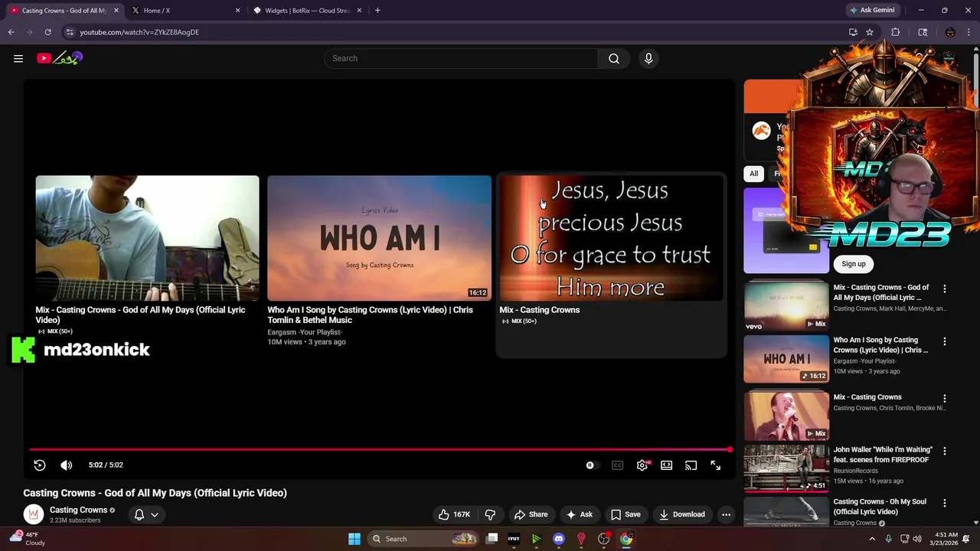
Task: Open Casting Crowns - Oh My Soul title
Action: pyautogui.click(x=880, y=507)
